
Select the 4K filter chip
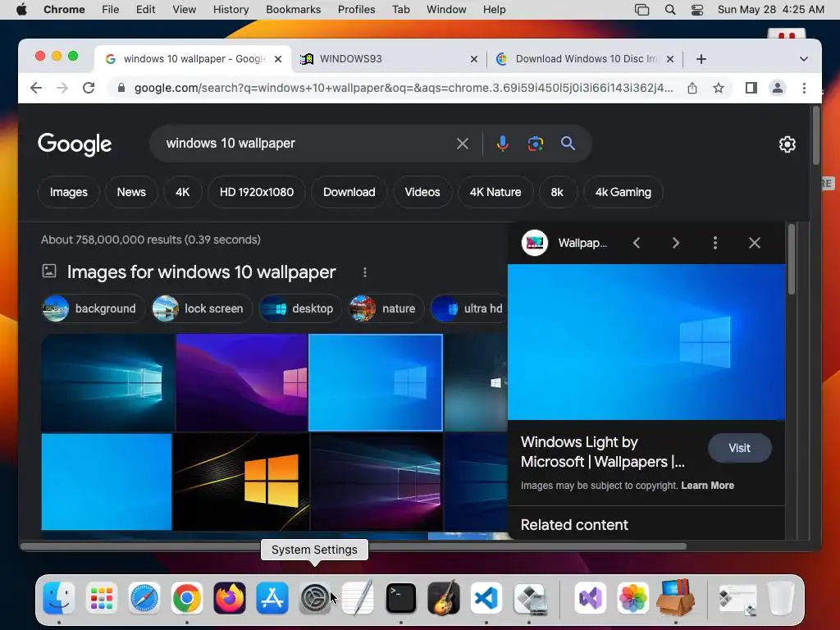tap(183, 192)
